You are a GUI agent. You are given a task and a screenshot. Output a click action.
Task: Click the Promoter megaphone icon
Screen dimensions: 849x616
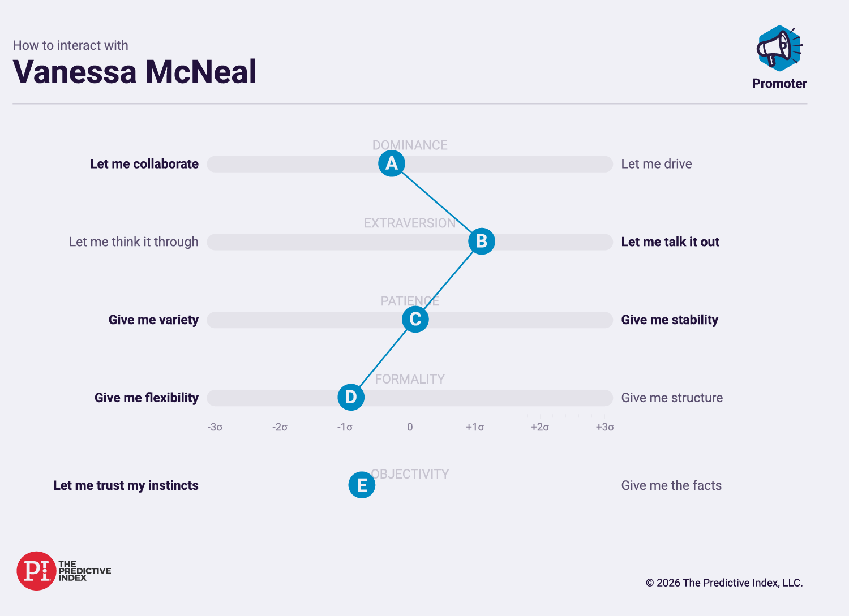tap(779, 49)
